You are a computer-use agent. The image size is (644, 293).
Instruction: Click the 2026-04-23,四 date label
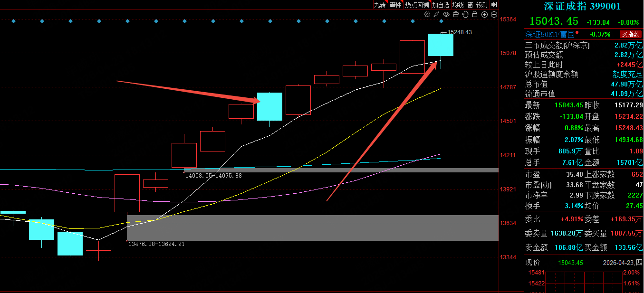(x=623, y=263)
